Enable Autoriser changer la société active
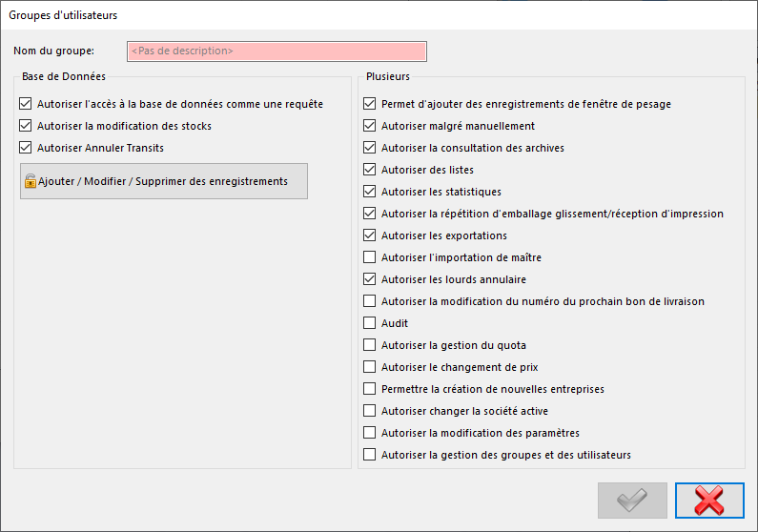 click(369, 411)
